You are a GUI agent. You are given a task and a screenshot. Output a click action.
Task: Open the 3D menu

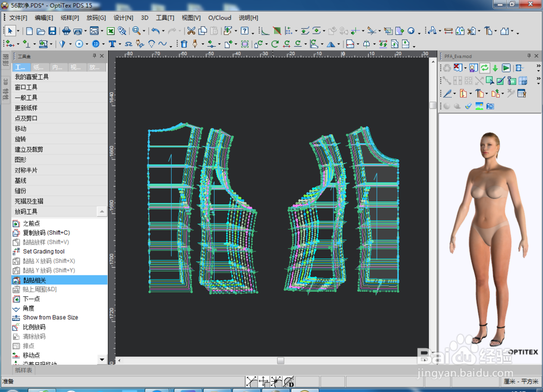[145, 18]
